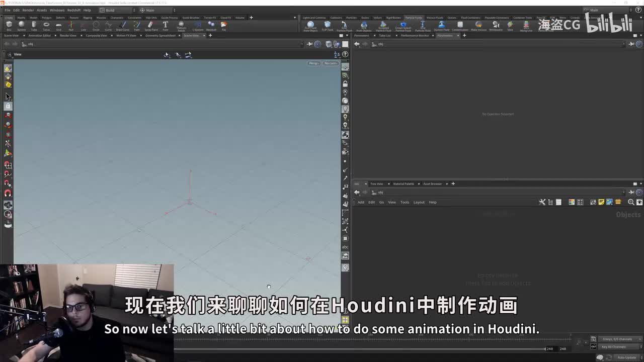The width and height of the screenshot is (644, 362).
Task: Select the FLIP Tank shelf tool
Action: [328, 26]
